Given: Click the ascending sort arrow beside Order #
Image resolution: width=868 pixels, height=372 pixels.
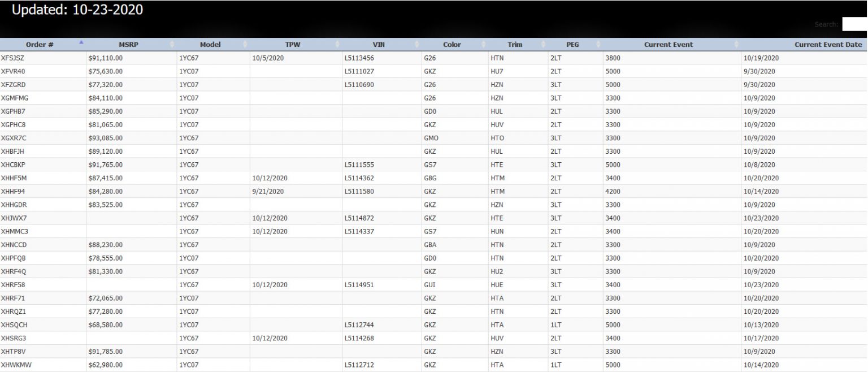Looking at the screenshot, I should point(81,42).
